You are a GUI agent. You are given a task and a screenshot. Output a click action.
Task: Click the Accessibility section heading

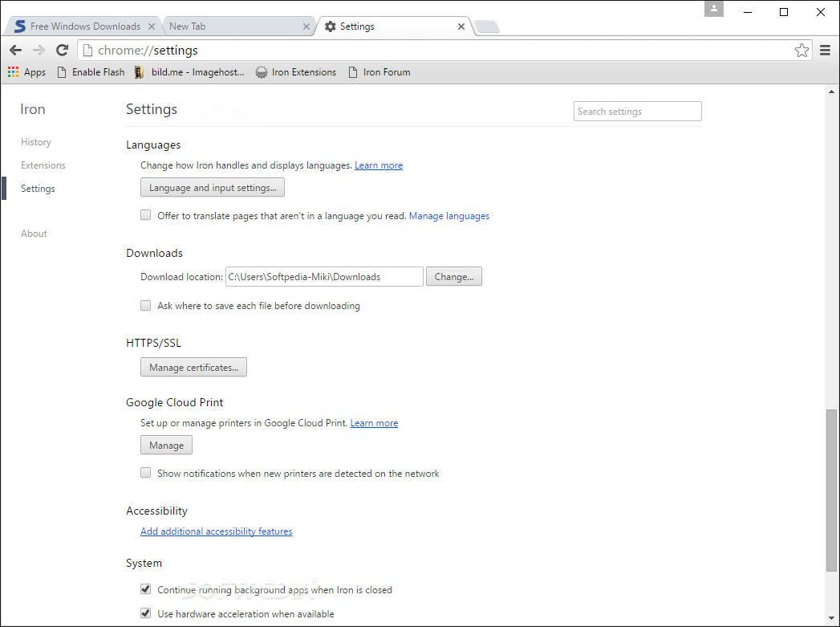point(156,511)
